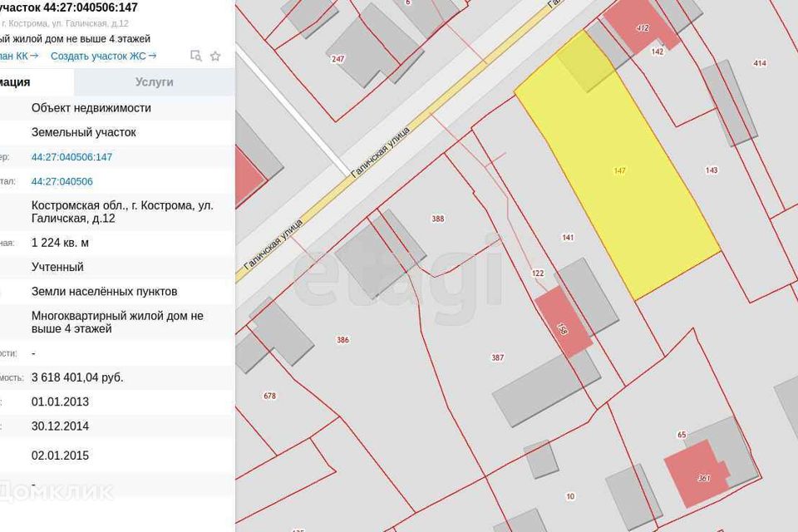Click parcel 247 near the gray building

pyautogui.click(x=337, y=59)
